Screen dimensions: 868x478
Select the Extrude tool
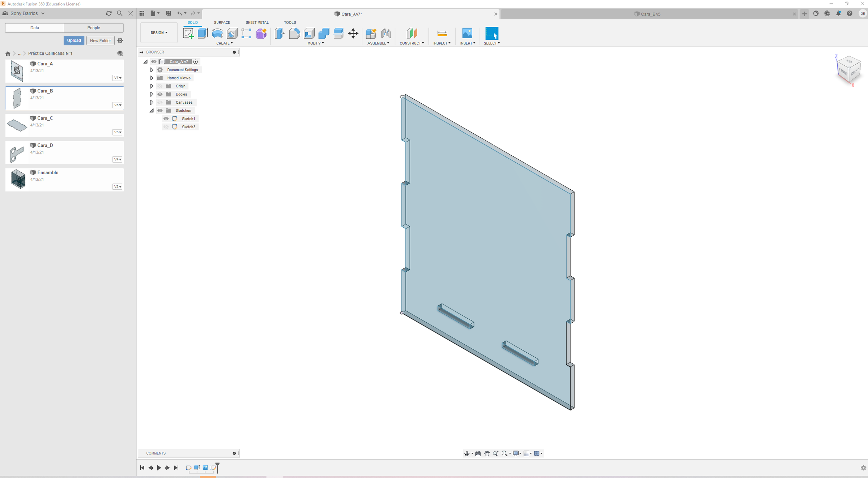pos(203,34)
